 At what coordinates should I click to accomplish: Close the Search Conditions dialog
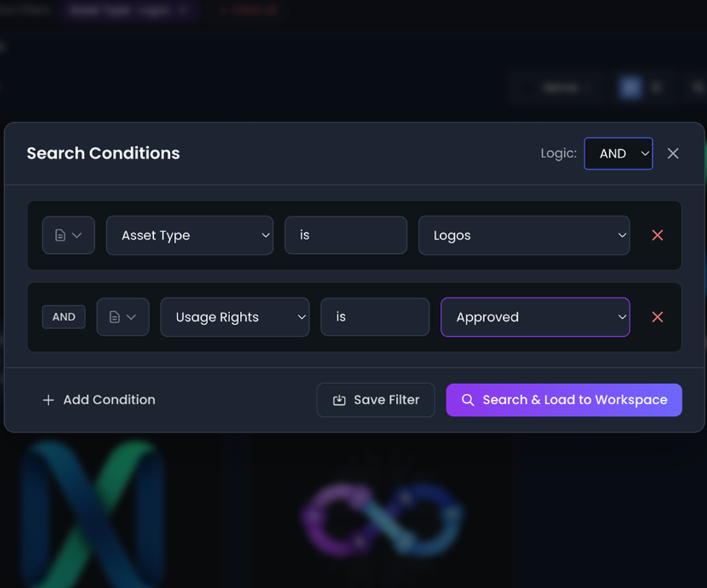(672, 153)
